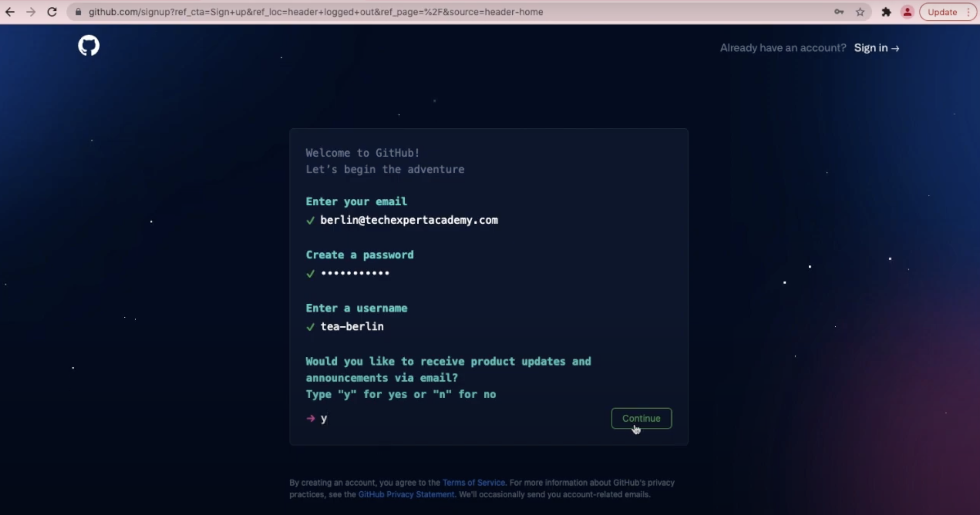Click the padlock site info icon
This screenshot has height=515, width=980.
pos(78,12)
